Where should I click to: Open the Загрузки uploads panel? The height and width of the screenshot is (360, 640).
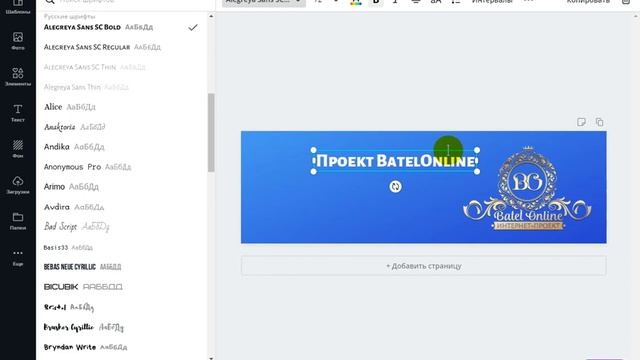(x=18, y=185)
